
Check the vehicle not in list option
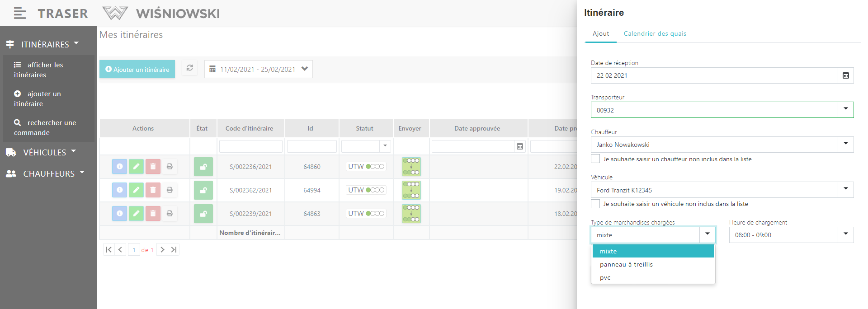[595, 204]
